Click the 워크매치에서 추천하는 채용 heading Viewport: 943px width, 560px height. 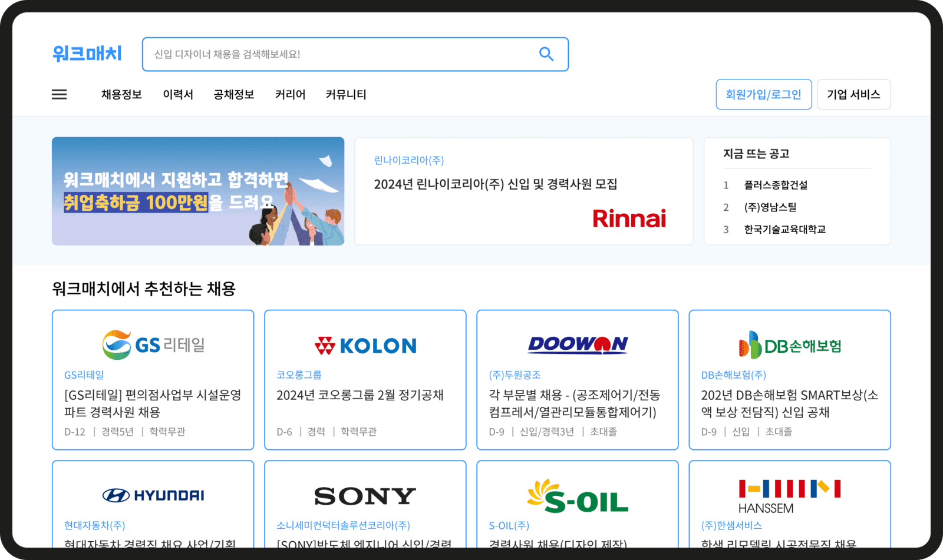coord(144,289)
